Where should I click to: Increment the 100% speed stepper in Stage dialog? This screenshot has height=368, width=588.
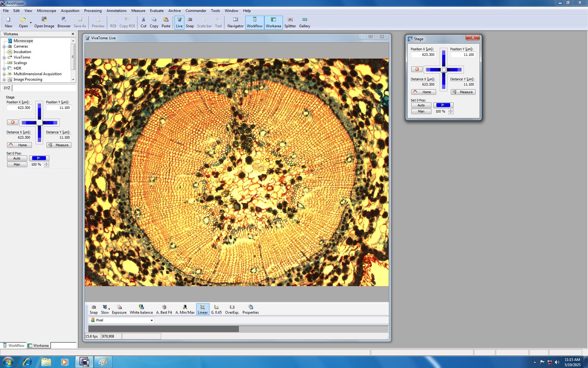click(451, 110)
